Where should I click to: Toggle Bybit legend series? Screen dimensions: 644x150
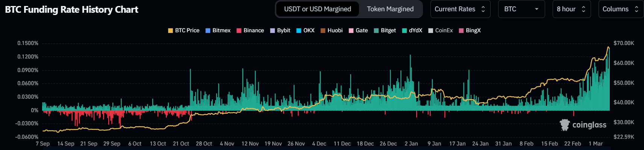pyautogui.click(x=280, y=30)
